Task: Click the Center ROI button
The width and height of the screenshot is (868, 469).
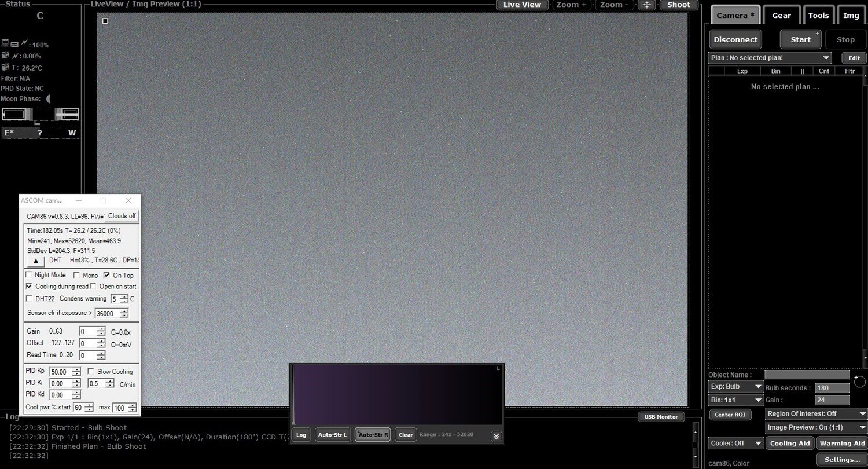Action: point(730,415)
